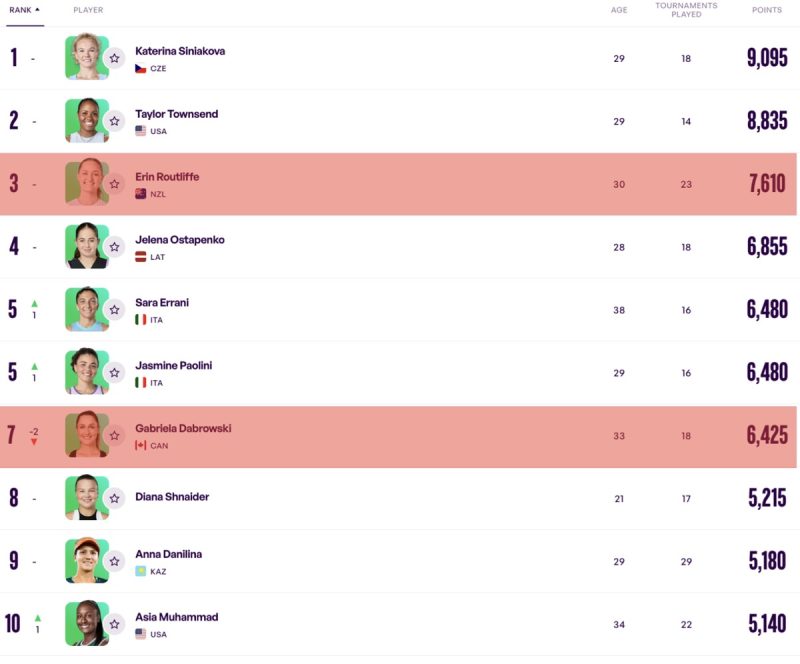Favorite Katerina Siniakova with star icon

click(x=114, y=58)
